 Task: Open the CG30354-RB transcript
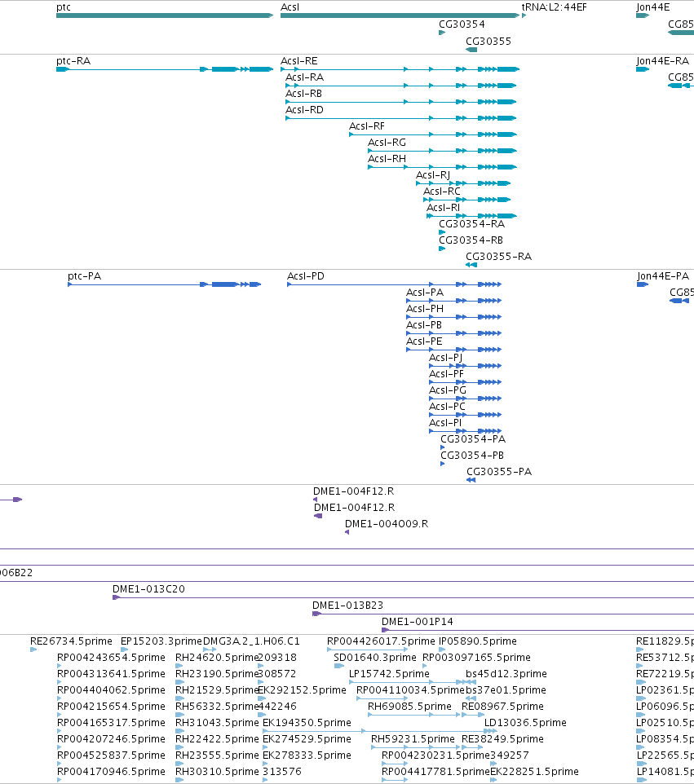click(442, 249)
